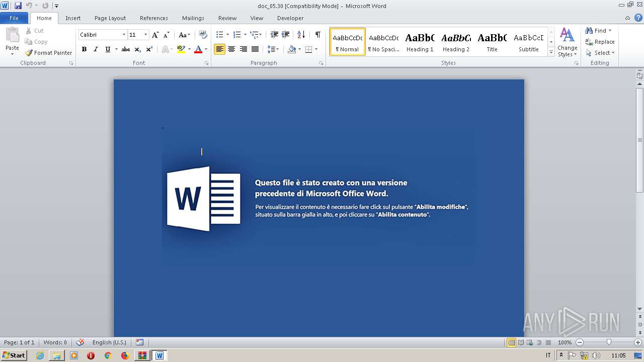Click the Copy button
The height and width of the screenshot is (362, 644).
(36, 42)
